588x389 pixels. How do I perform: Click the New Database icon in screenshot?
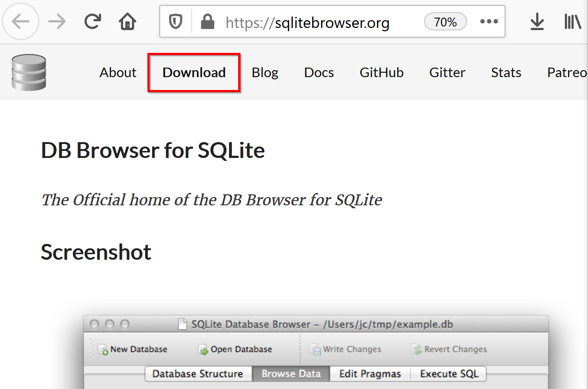(x=103, y=349)
